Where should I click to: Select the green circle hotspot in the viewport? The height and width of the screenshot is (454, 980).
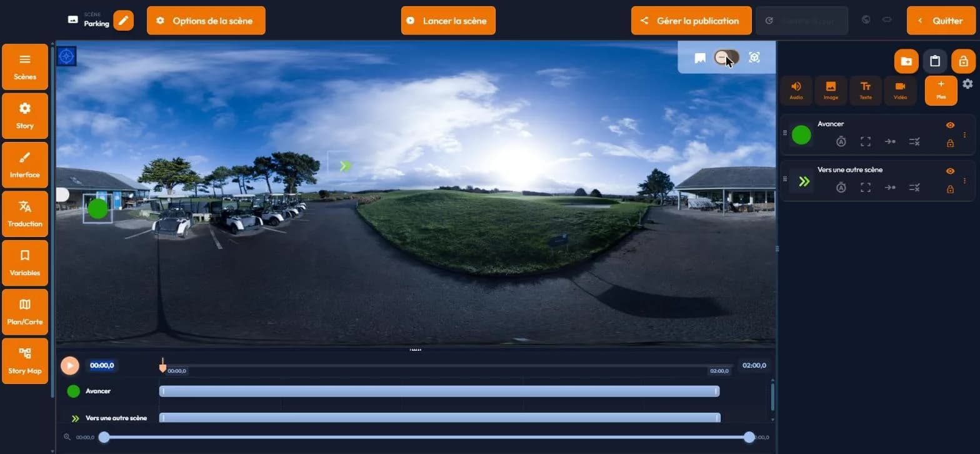tap(97, 209)
